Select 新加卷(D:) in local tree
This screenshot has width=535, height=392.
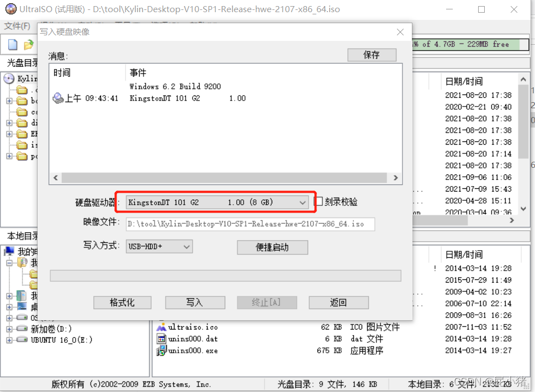coord(51,329)
